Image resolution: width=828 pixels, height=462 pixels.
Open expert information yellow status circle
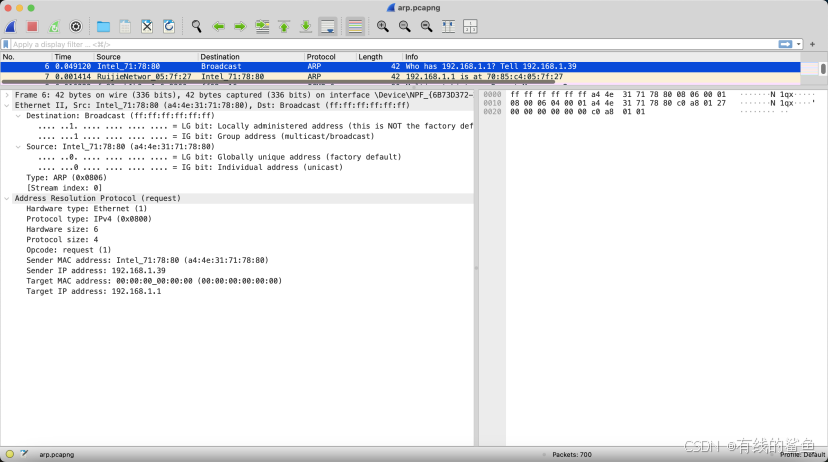tap(10, 454)
